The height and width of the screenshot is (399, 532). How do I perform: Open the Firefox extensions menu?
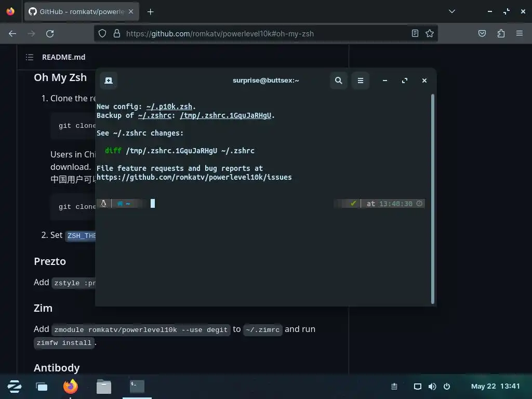click(x=501, y=33)
